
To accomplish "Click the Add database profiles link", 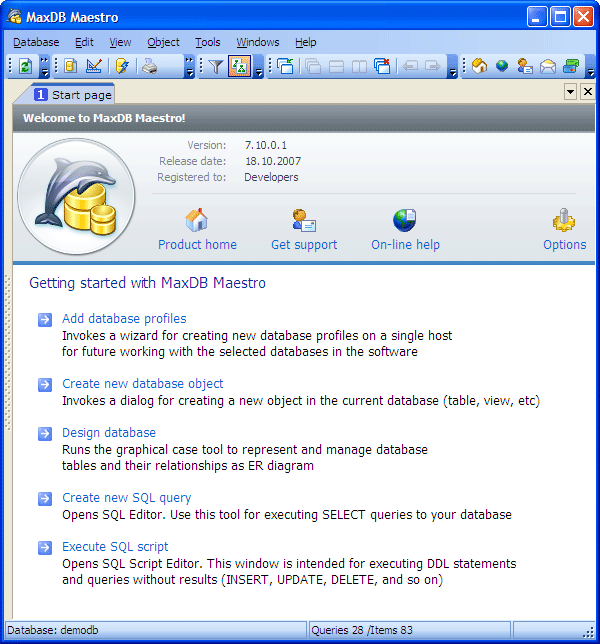I will pyautogui.click(x=124, y=319).
